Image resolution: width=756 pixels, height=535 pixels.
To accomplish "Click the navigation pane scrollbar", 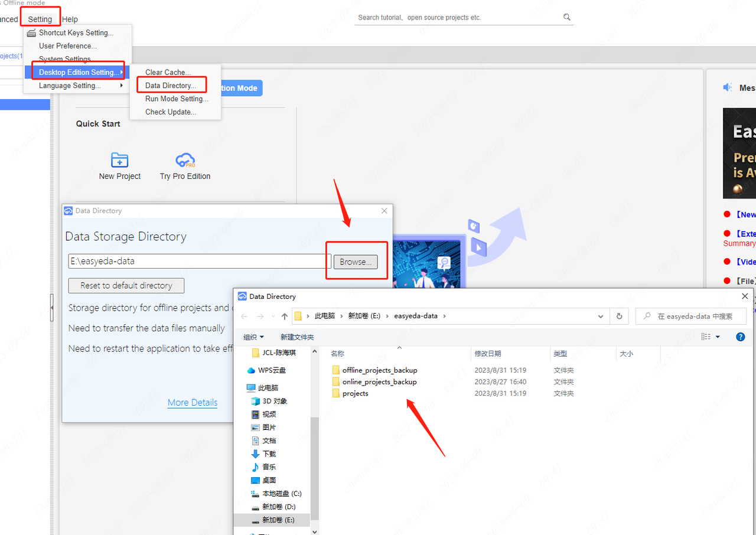I will coord(315,468).
